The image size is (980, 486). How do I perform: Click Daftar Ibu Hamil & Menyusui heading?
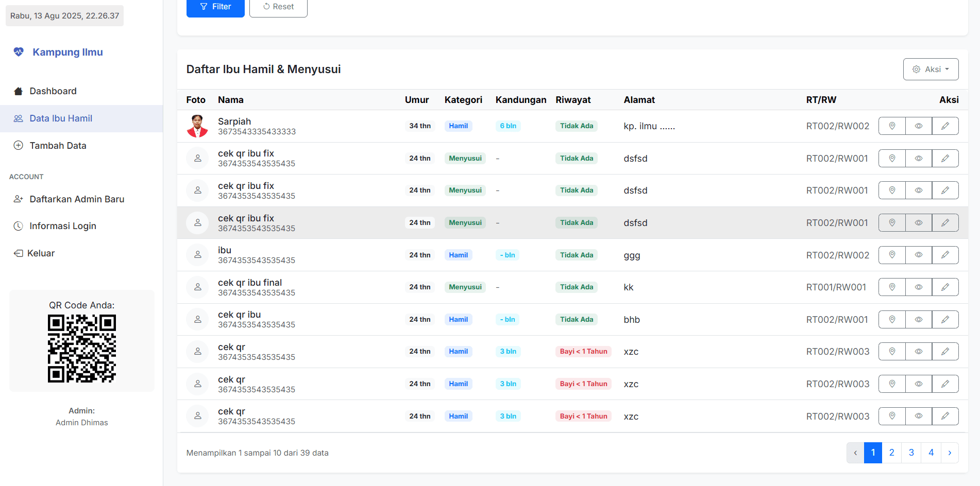pos(264,69)
